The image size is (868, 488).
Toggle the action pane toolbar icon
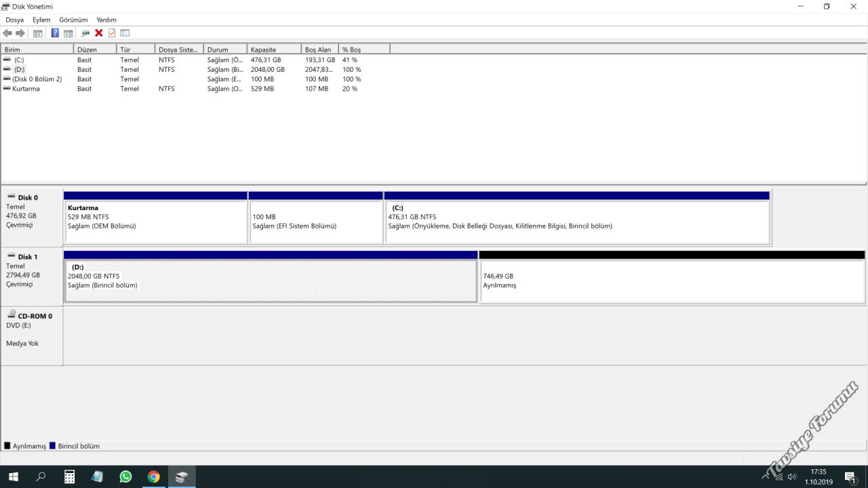[x=68, y=33]
